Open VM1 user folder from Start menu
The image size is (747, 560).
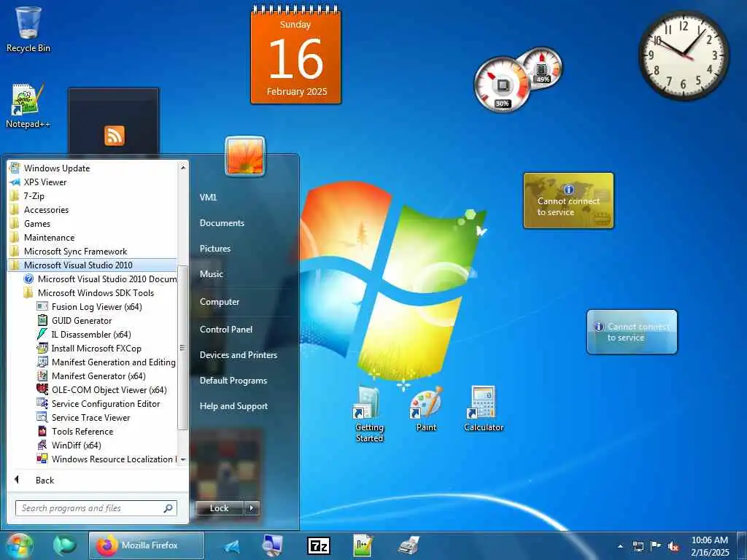(208, 197)
